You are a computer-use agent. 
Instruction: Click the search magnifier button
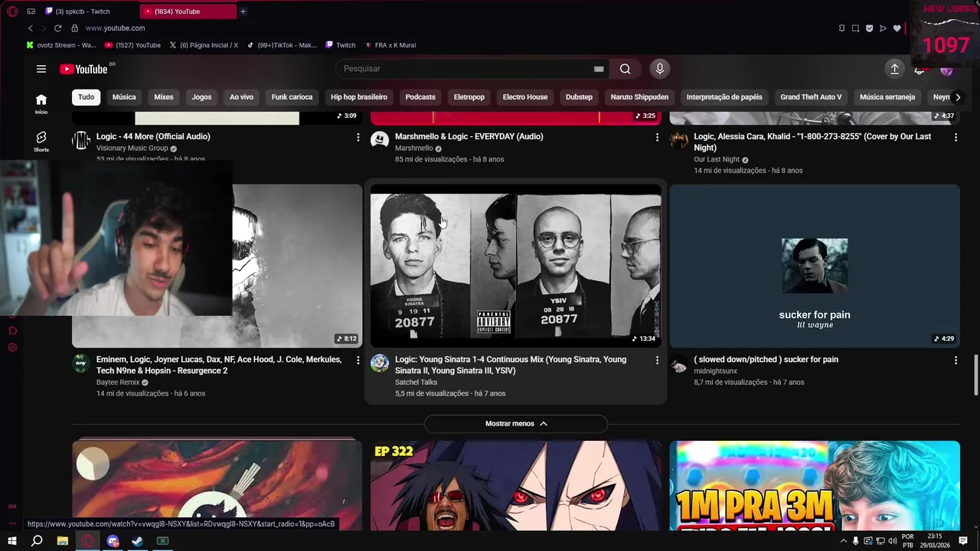tap(626, 69)
